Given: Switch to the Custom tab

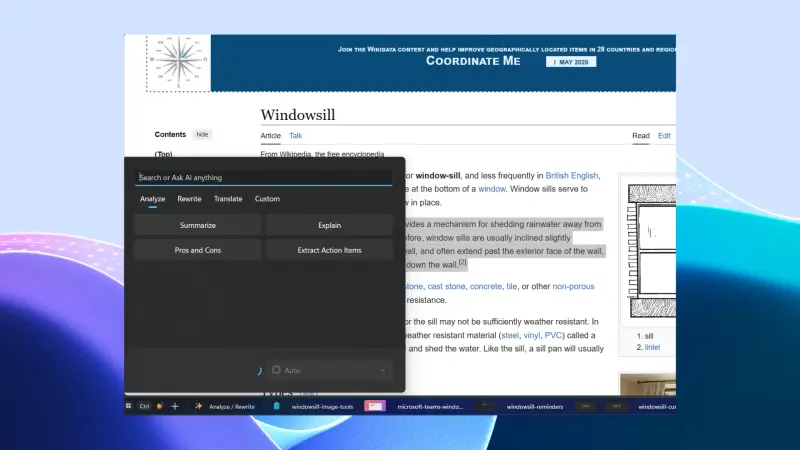Looking at the screenshot, I should point(267,199).
